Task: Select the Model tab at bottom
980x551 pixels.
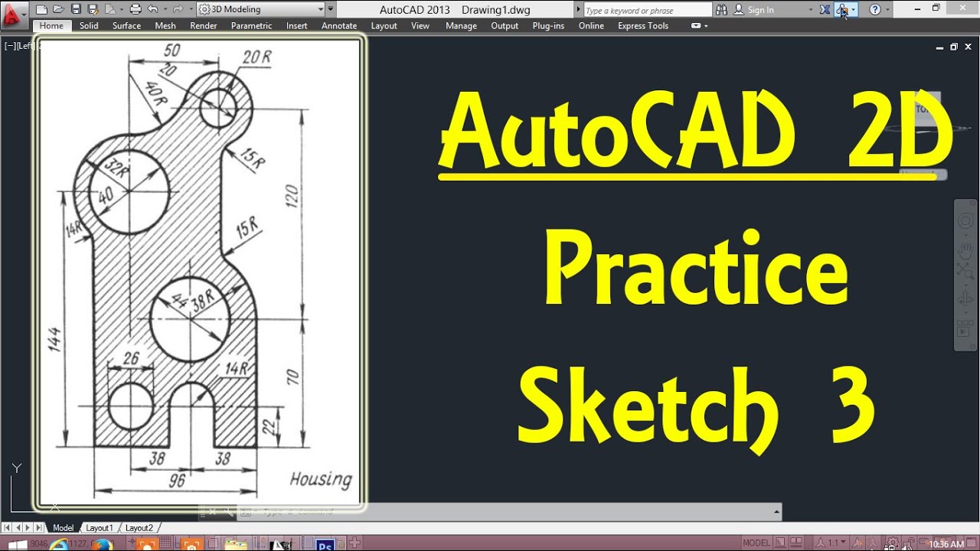Action: click(63, 528)
